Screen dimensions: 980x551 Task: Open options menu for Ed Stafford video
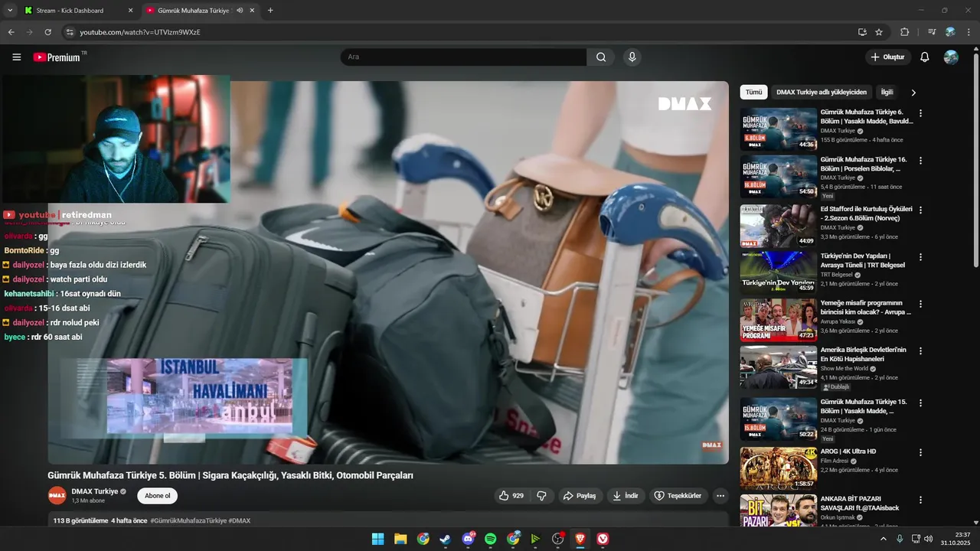tap(920, 210)
